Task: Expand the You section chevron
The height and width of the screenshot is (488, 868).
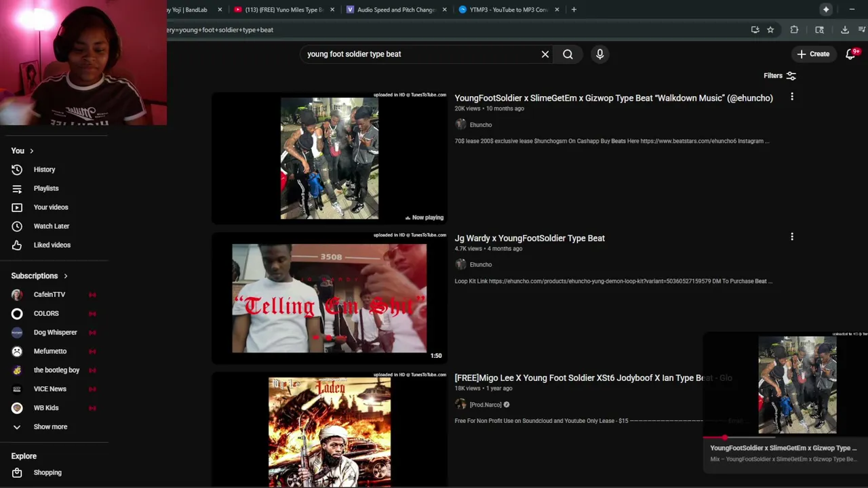Action: [x=31, y=151]
